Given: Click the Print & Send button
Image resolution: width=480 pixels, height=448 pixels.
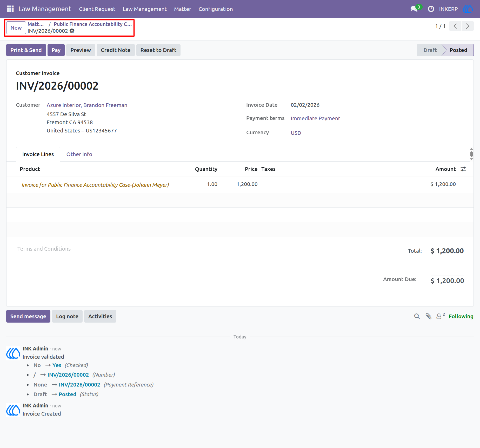Looking at the screenshot, I should point(26,50).
